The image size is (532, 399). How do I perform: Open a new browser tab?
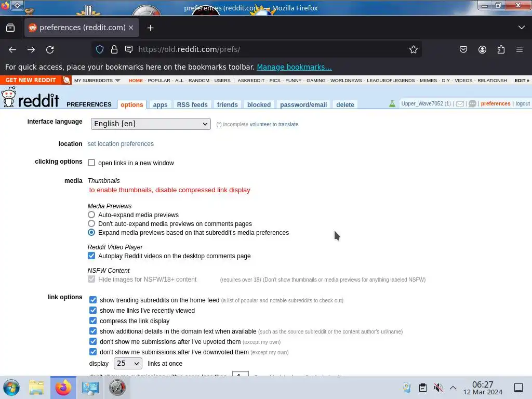tap(150, 28)
